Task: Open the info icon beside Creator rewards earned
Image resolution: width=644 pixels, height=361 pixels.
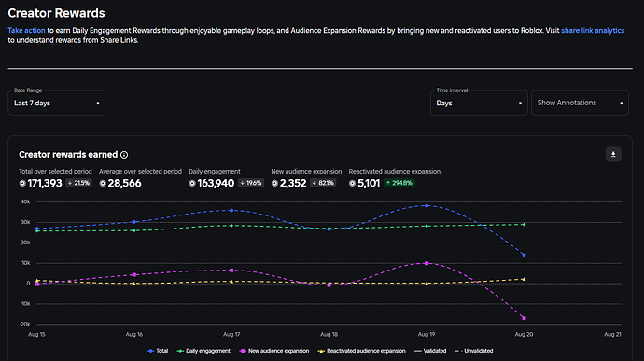Action: (124, 155)
